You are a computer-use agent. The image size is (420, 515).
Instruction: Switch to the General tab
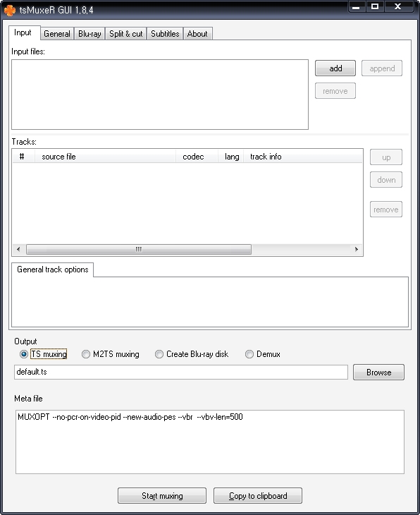coord(57,34)
